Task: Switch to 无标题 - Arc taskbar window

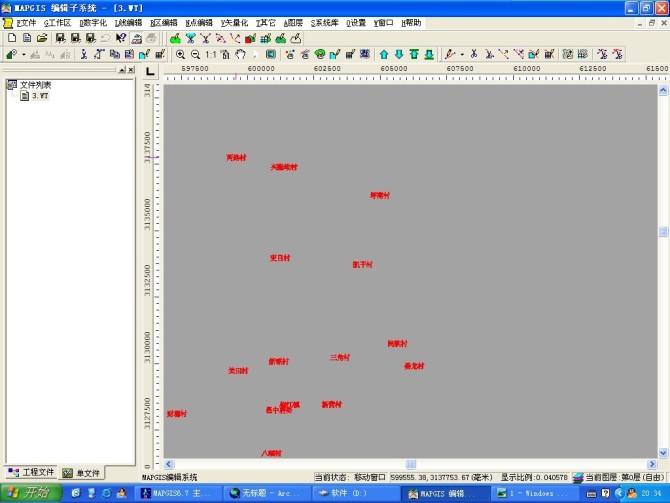Action: pyautogui.click(x=267, y=494)
